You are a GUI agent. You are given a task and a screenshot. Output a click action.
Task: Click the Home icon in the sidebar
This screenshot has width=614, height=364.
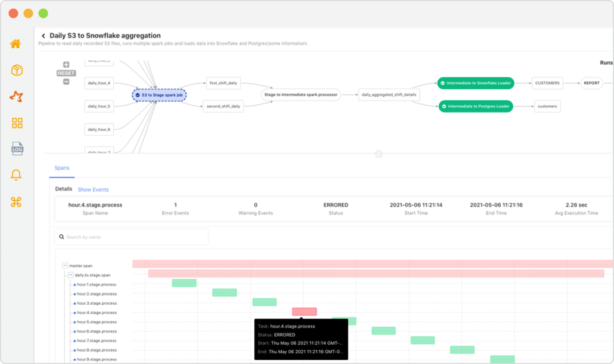coord(16,44)
